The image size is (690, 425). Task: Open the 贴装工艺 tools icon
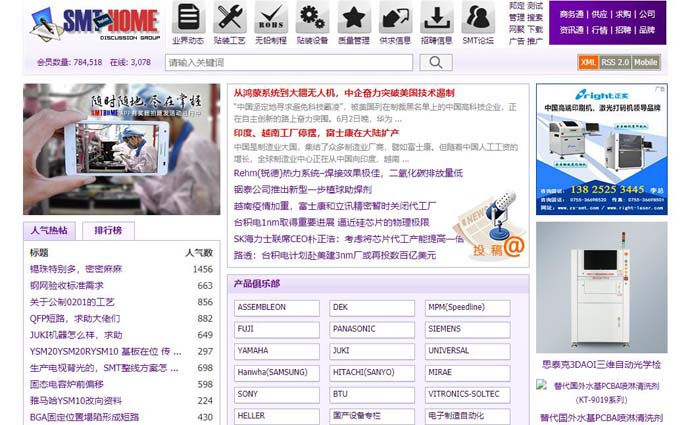pos(230,17)
